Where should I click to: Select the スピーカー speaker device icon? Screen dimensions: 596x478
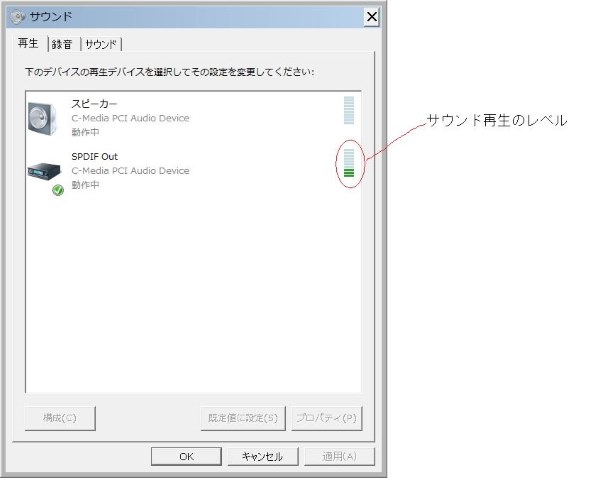43,119
